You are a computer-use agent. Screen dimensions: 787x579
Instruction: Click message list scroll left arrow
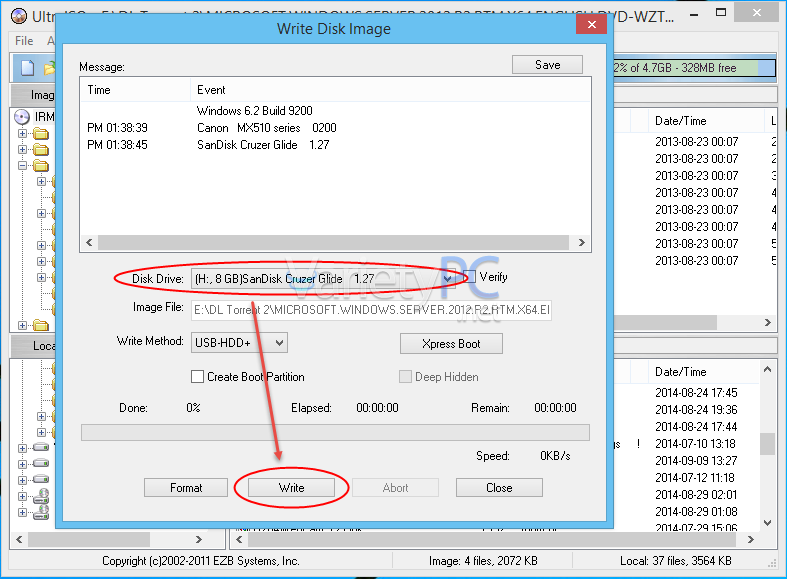[89, 243]
